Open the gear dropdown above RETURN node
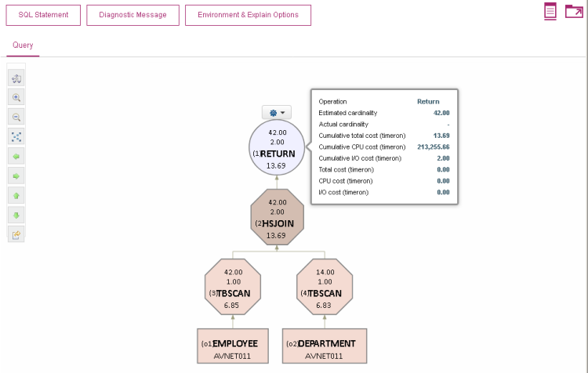Screen dimensions: 588x373 pos(277,113)
